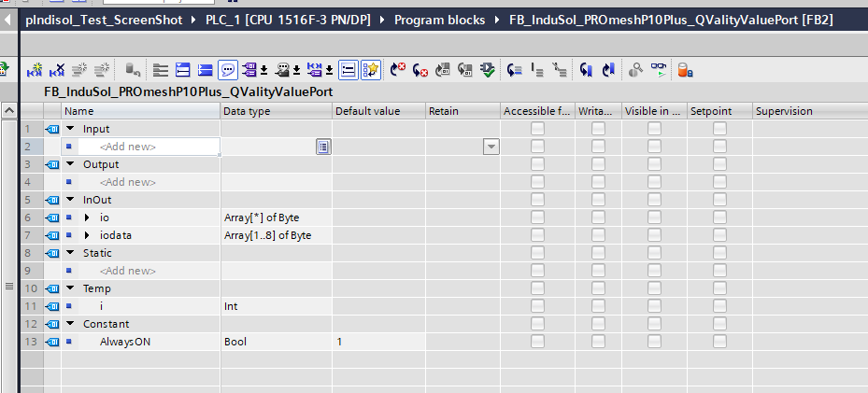Tick Accessible checkbox in the Static row

(x=537, y=253)
